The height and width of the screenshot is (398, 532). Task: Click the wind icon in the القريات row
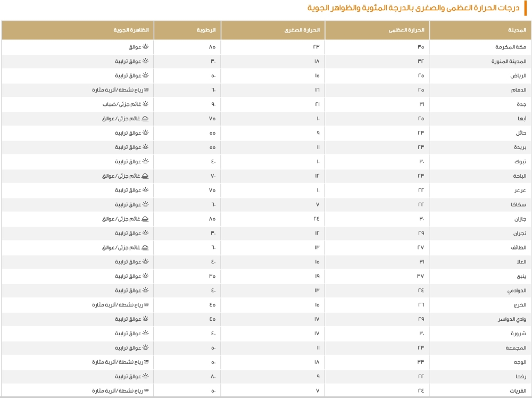pyautogui.click(x=146, y=391)
